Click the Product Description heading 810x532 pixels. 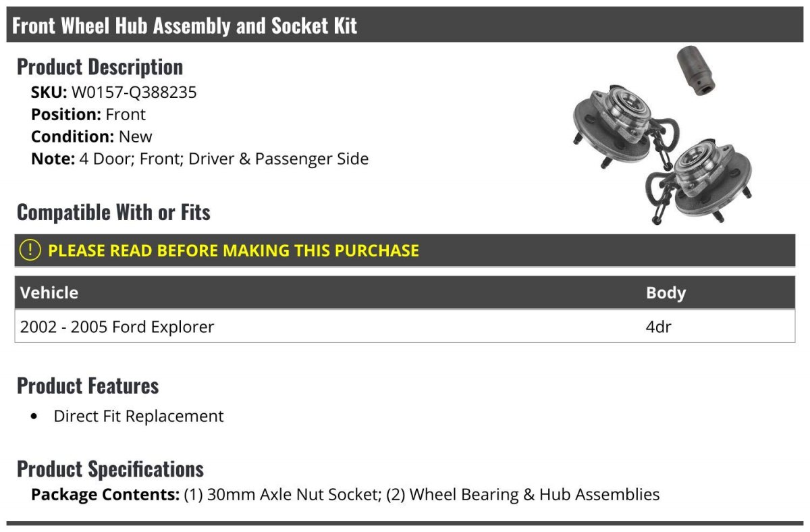pos(100,67)
